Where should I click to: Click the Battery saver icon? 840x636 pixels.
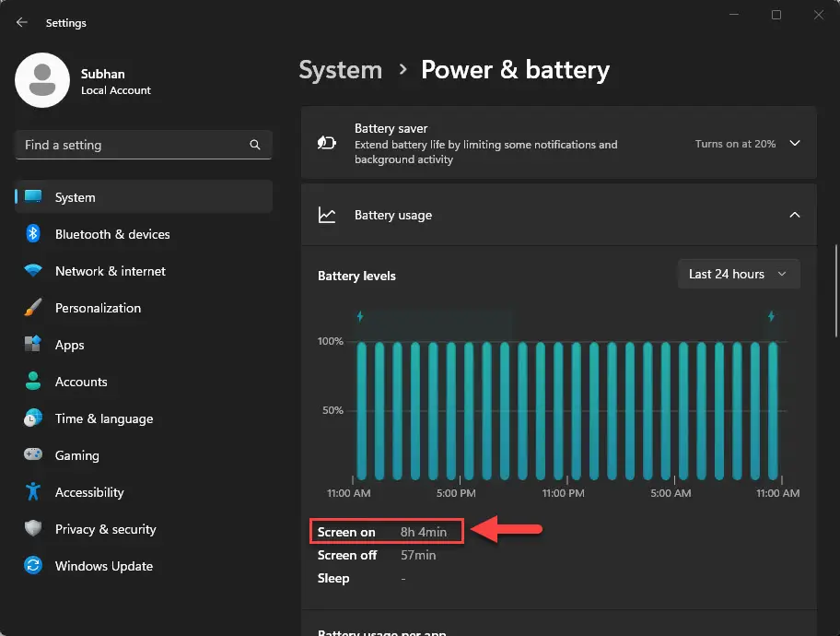(326, 144)
